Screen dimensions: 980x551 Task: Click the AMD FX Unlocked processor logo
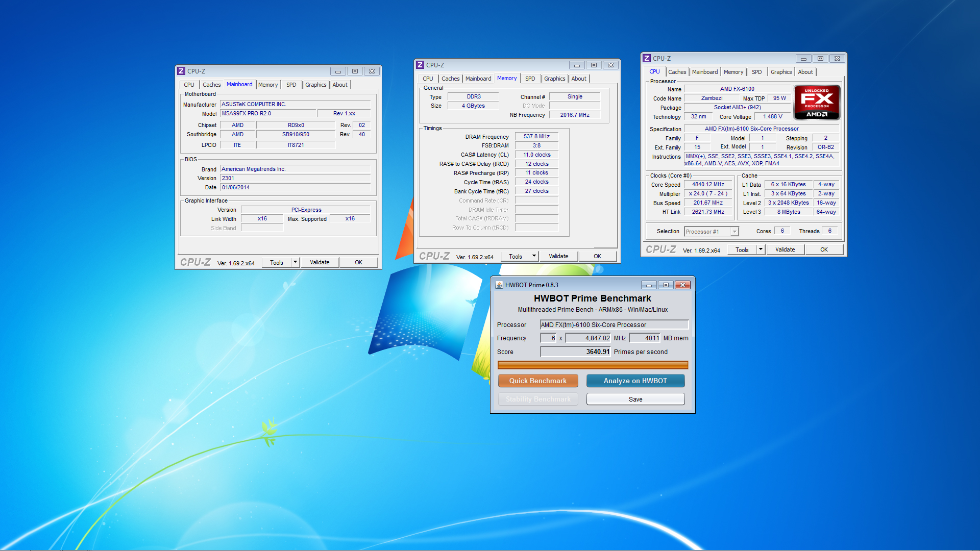(x=817, y=103)
